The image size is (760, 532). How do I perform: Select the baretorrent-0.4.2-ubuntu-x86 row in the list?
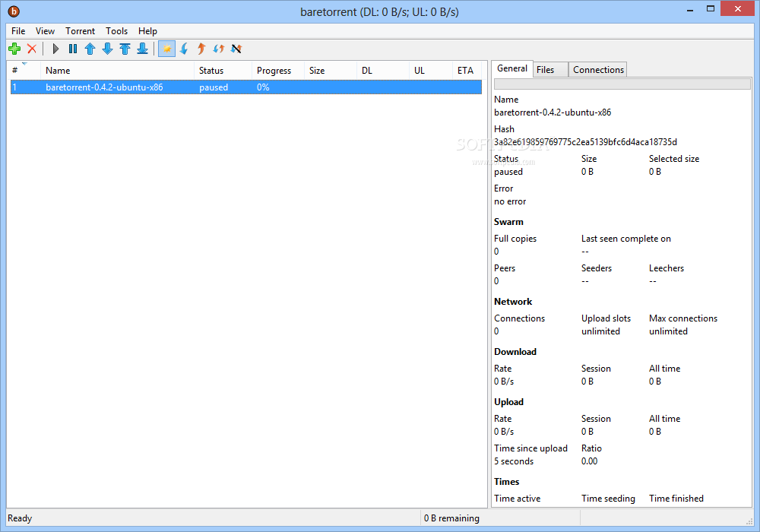click(246, 87)
